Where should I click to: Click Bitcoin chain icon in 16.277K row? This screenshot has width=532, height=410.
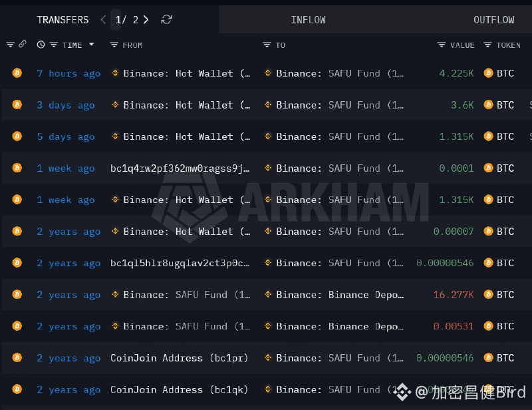17,294
